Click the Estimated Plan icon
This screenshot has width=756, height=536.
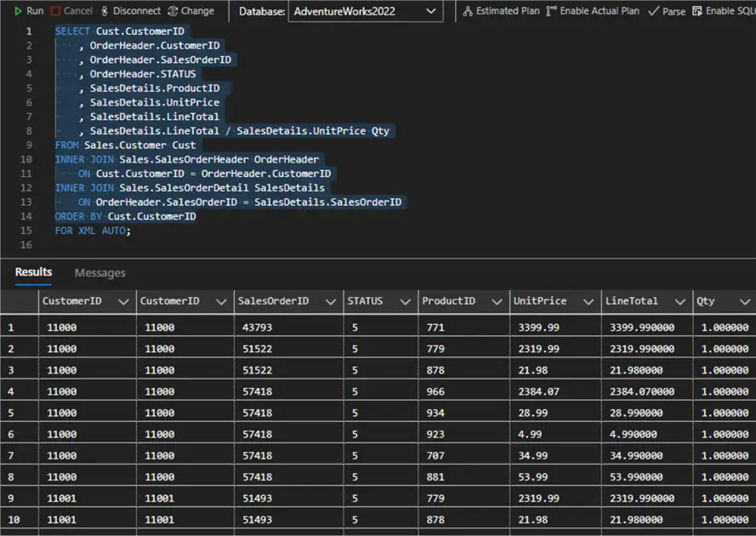click(468, 11)
